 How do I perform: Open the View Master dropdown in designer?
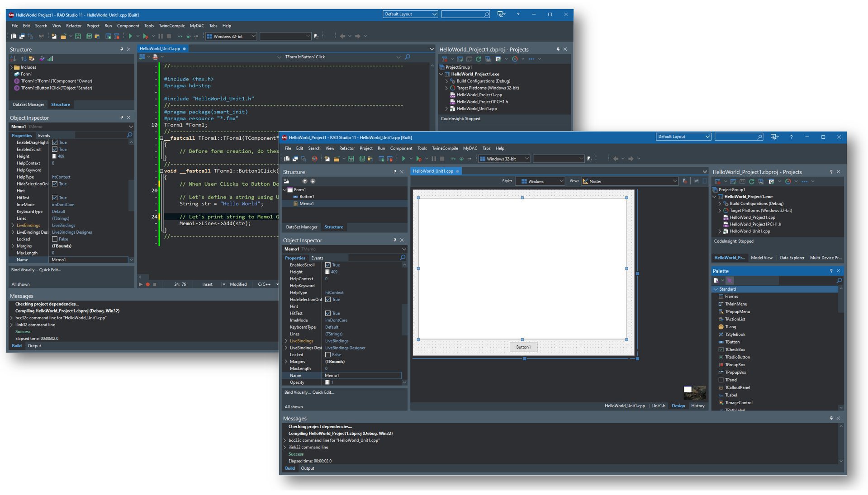pos(630,181)
